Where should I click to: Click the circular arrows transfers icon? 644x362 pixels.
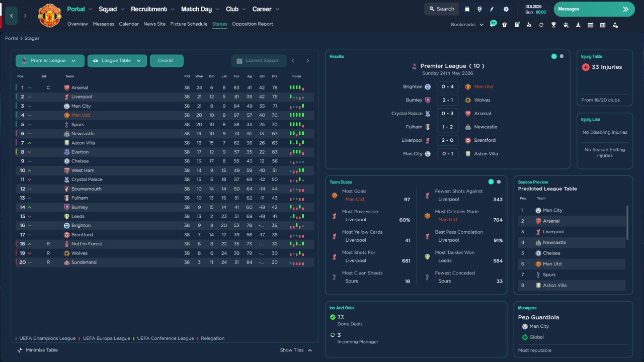[x=541, y=25]
